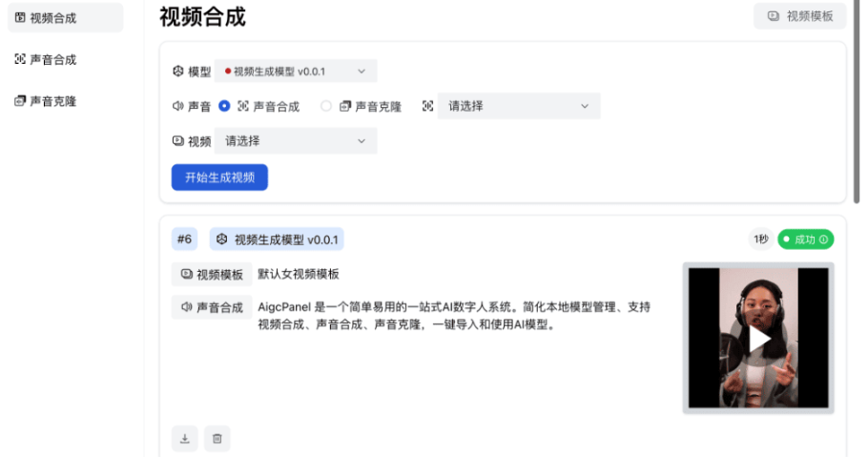Screen dimensions: 868x457
Task: Click the speaker icon beside 声音
Action: pyautogui.click(x=177, y=106)
